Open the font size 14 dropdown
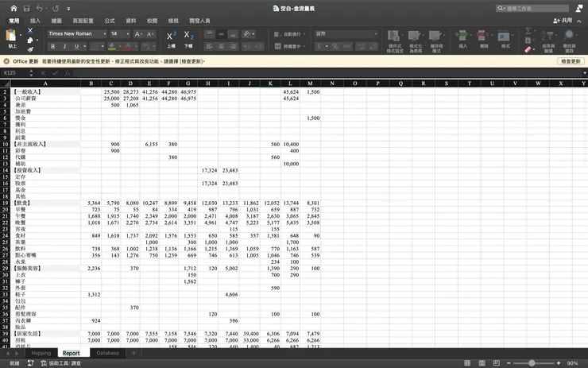Screen dimensions: 588x368 [120, 34]
